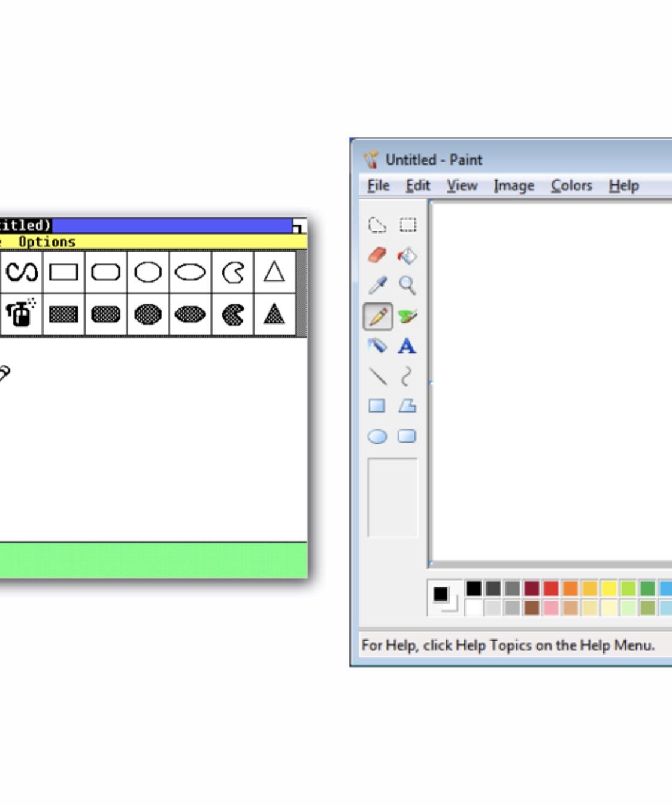Viewport: 672px width, 806px height.
Task: Choose the Free-Form Select tool
Action: click(377, 225)
